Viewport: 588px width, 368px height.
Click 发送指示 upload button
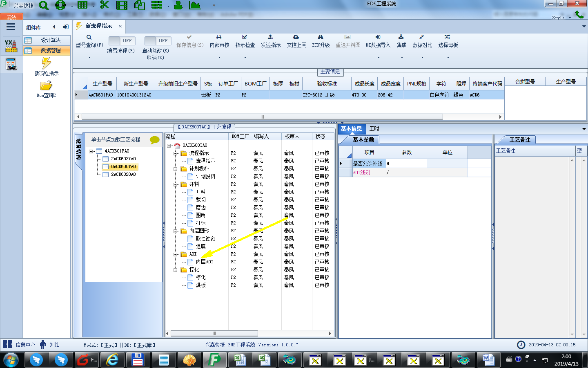271,41
